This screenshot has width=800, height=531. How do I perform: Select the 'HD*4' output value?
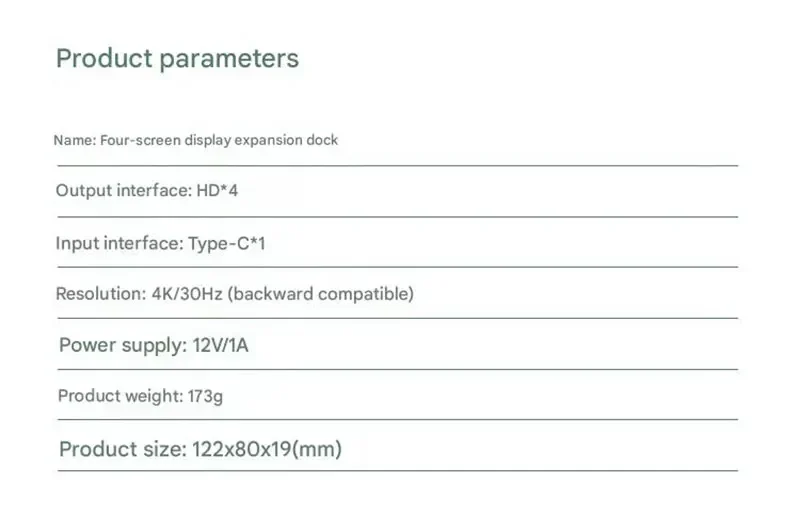217,190
